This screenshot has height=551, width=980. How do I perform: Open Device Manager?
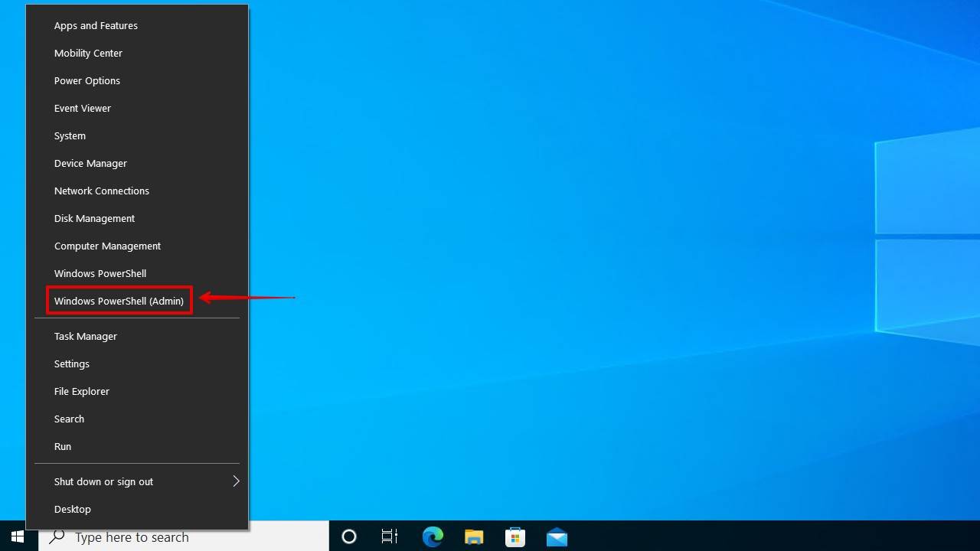pyautogui.click(x=90, y=163)
